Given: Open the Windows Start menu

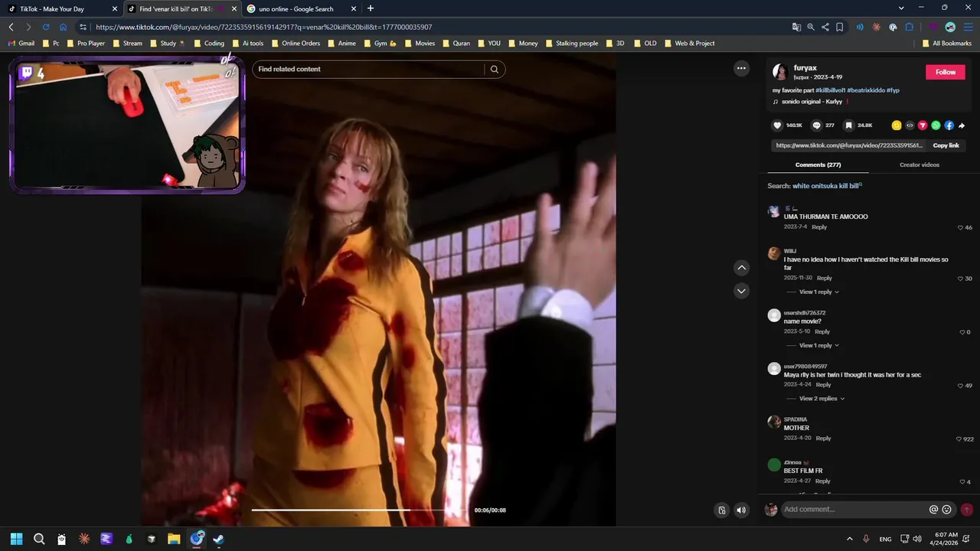Looking at the screenshot, I should (17, 539).
